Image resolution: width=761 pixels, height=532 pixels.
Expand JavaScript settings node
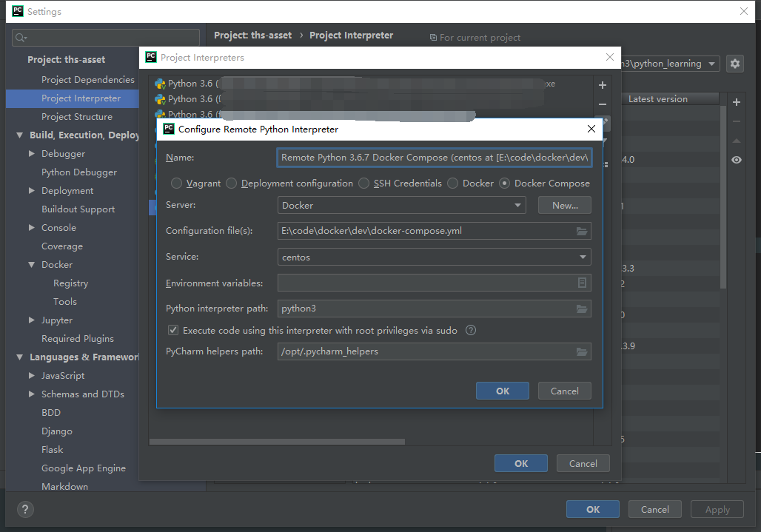pos(32,376)
